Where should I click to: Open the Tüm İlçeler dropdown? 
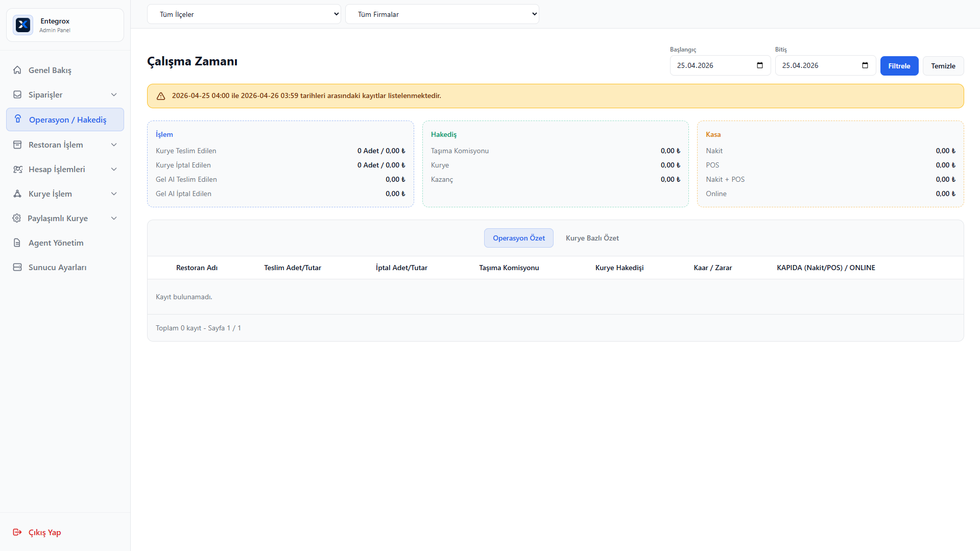pyautogui.click(x=244, y=14)
